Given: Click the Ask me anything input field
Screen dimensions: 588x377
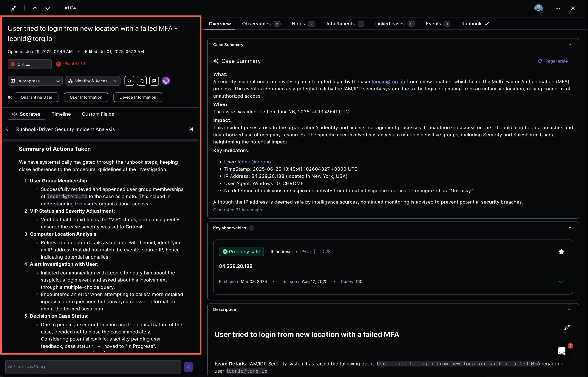Looking at the screenshot, I should (93, 367).
